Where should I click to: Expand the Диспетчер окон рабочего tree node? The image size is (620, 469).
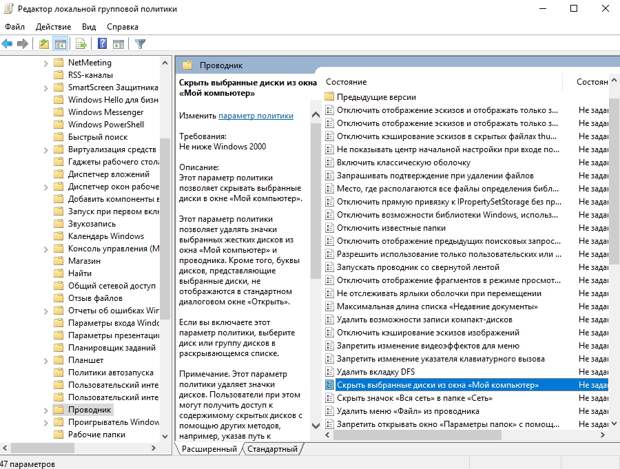pos(45,187)
